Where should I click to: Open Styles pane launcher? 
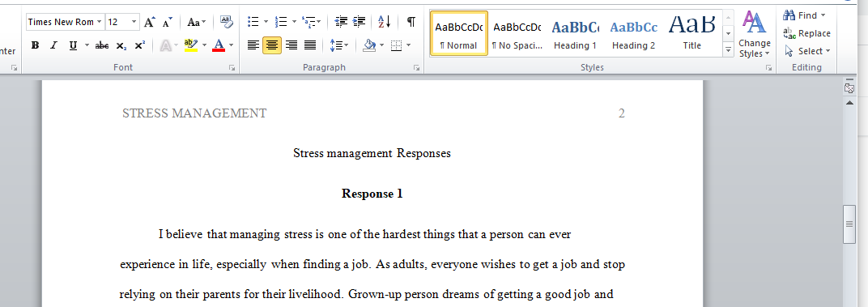coord(769,67)
